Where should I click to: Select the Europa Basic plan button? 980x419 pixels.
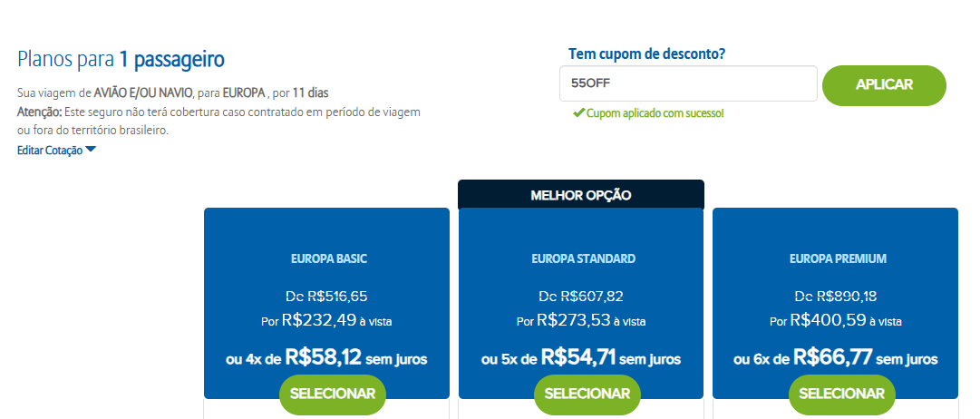pos(333,394)
